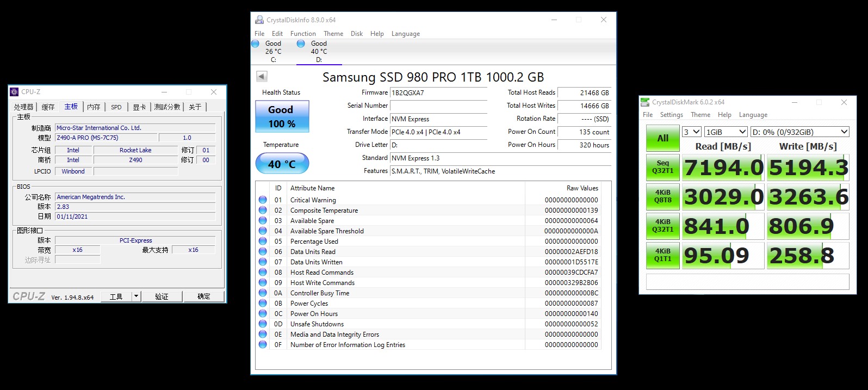Click the Serial Number field
Screen dimensions: 868x390
click(438, 106)
